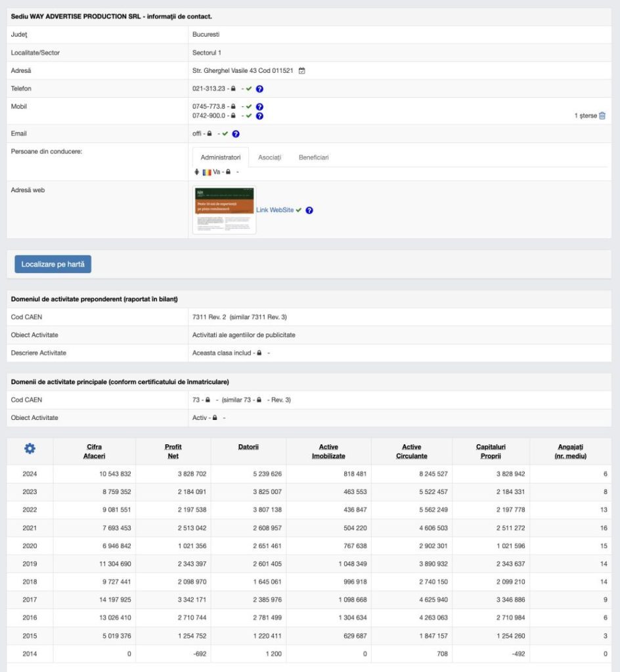Open table settings via the gear icon
The width and height of the screenshot is (620, 672).
(30, 448)
